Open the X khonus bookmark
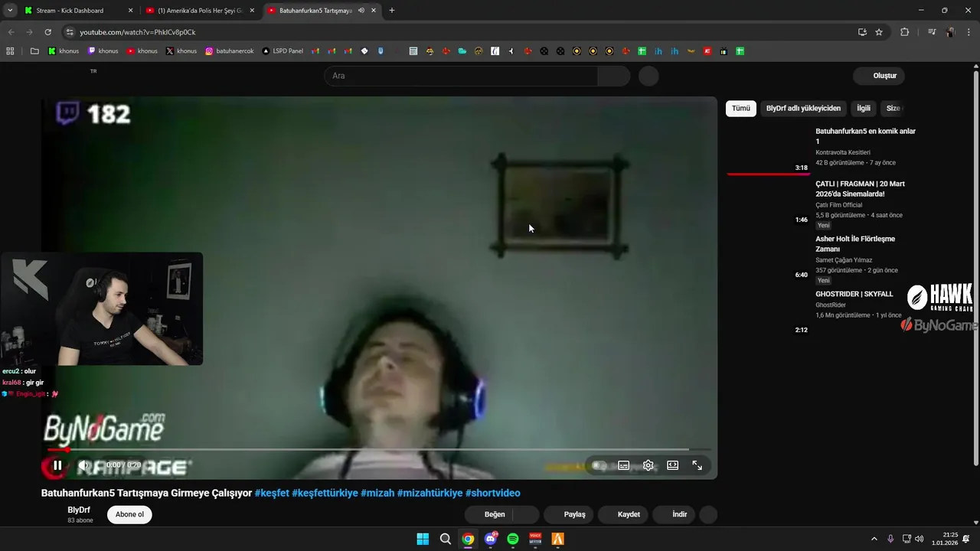 181,51
